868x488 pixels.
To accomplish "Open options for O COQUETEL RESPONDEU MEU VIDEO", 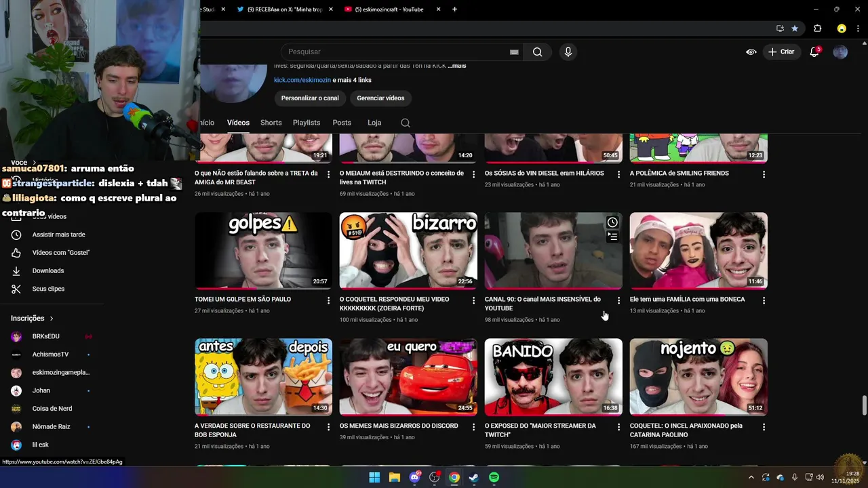I will coord(474,300).
